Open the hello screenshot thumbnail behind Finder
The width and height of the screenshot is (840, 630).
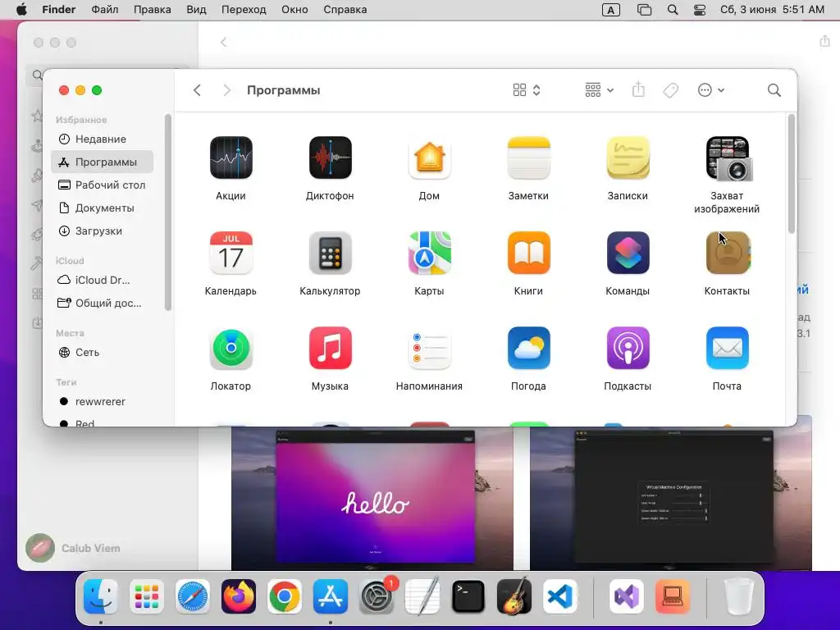click(372, 498)
